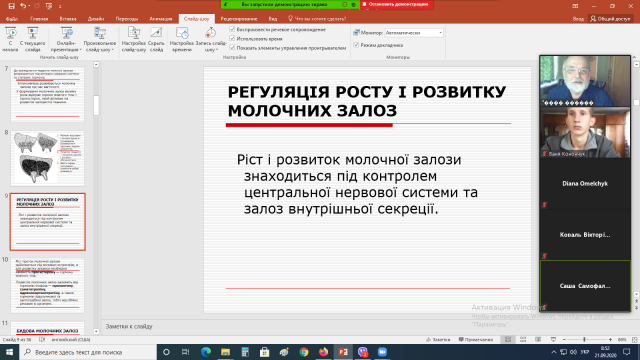
Task: Click 'Вход' sign-in link
Action: click(578, 19)
